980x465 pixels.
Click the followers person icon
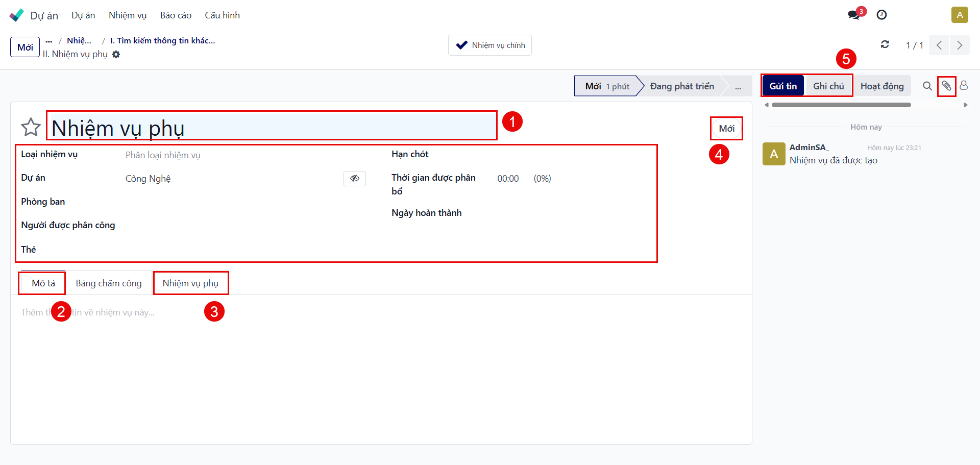pyautogui.click(x=964, y=86)
